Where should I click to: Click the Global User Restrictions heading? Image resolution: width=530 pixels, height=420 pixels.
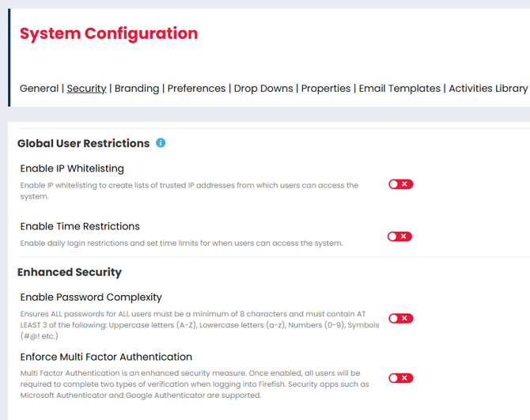[83, 143]
